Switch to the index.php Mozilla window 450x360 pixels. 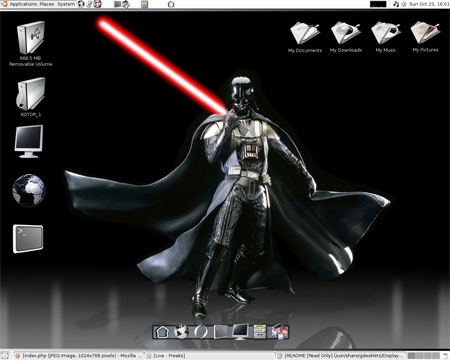point(79,356)
